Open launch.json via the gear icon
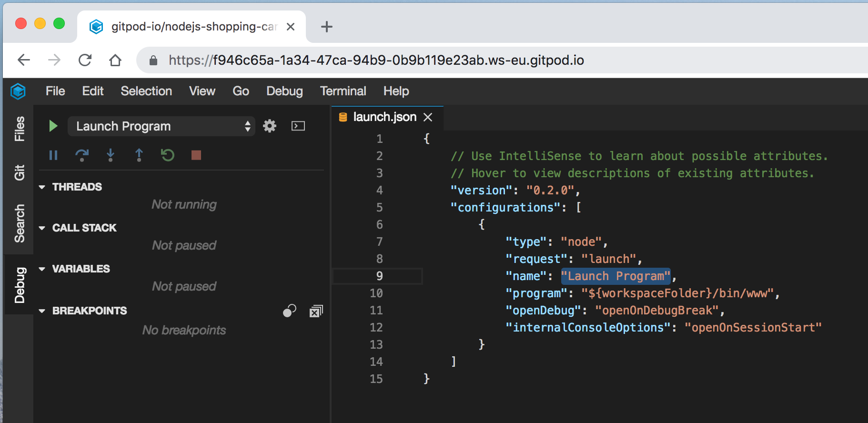This screenshot has width=868, height=423. (270, 126)
